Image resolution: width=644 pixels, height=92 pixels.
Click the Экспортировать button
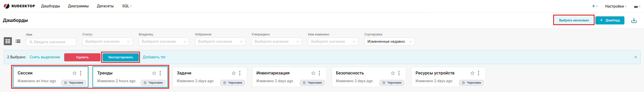pos(121,57)
